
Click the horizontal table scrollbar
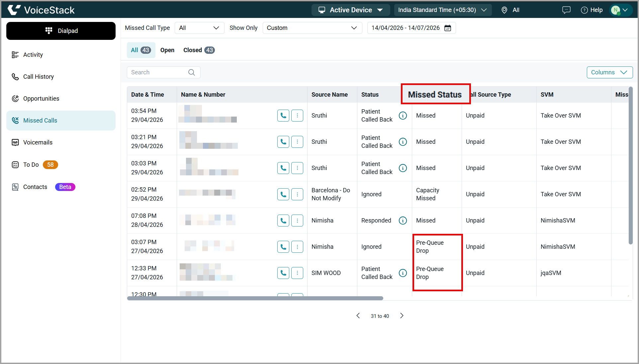(x=255, y=298)
